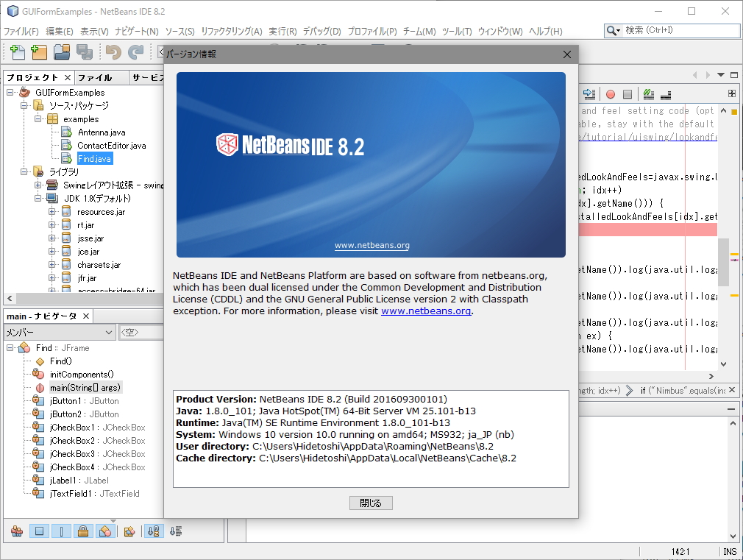Open the メンバー dropdown in Navigator
Screen dimensions: 743x560
(110, 332)
